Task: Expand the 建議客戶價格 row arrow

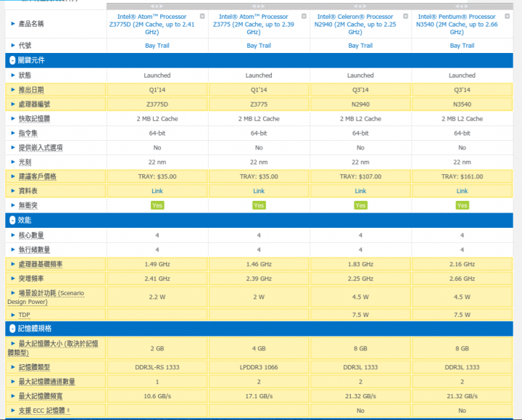Action: click(13, 176)
